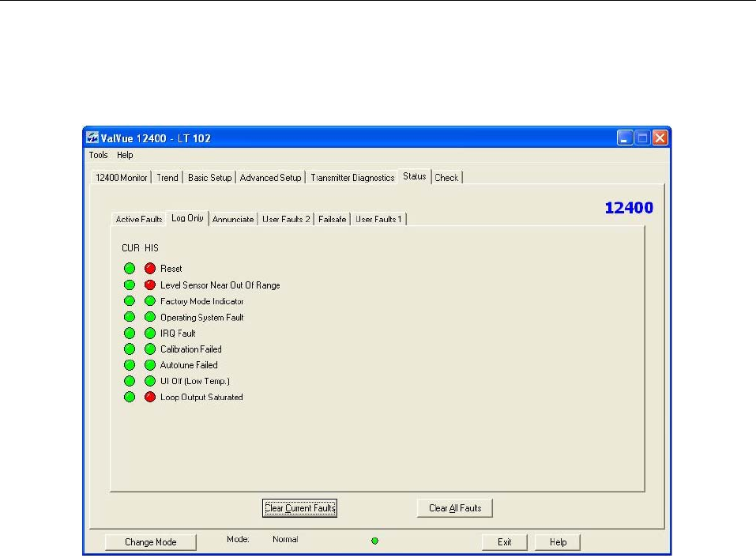This screenshot has height=558, width=756.
Task: Click Operating System Fault CUR indicator
Action: pos(130,317)
